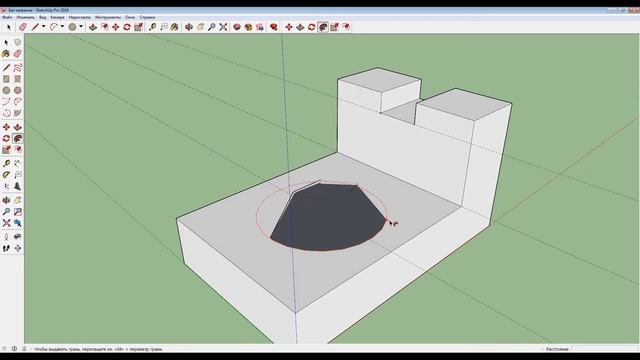
Task: Pick the Tape Measure in left toolbar
Action: click(6, 164)
